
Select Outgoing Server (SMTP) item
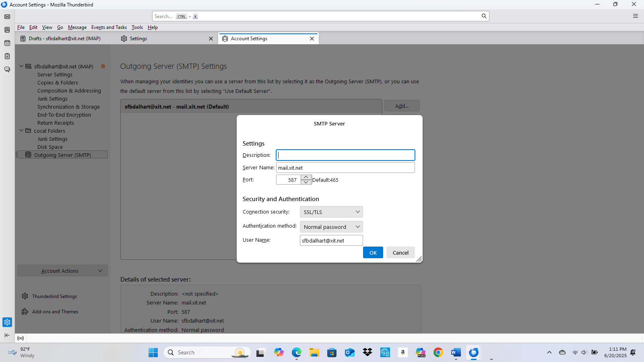(62, 155)
